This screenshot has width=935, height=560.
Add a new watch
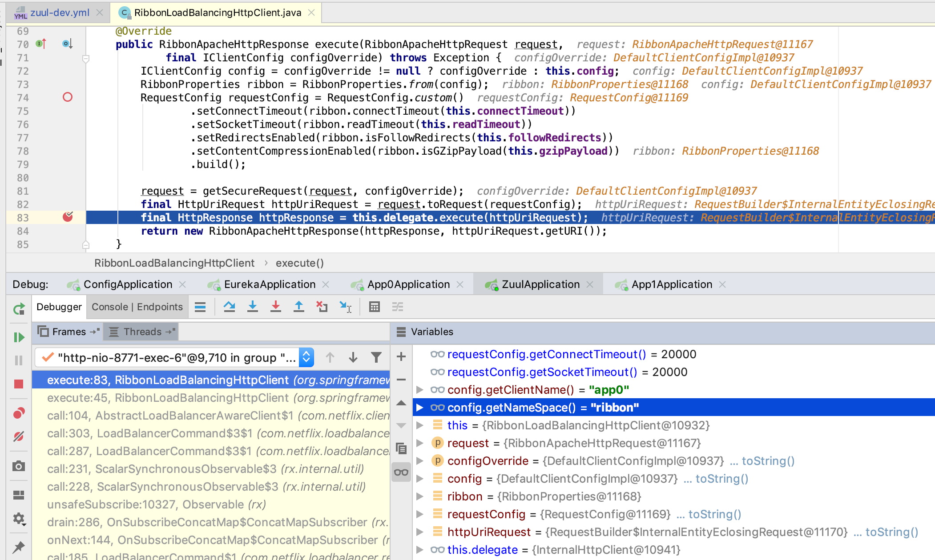pyautogui.click(x=401, y=356)
